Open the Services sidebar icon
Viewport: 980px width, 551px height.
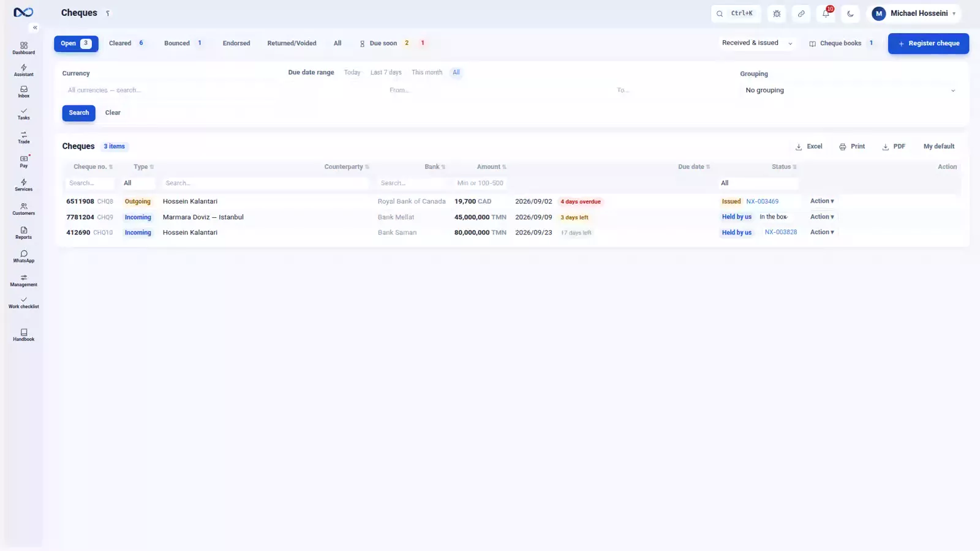pyautogui.click(x=23, y=185)
